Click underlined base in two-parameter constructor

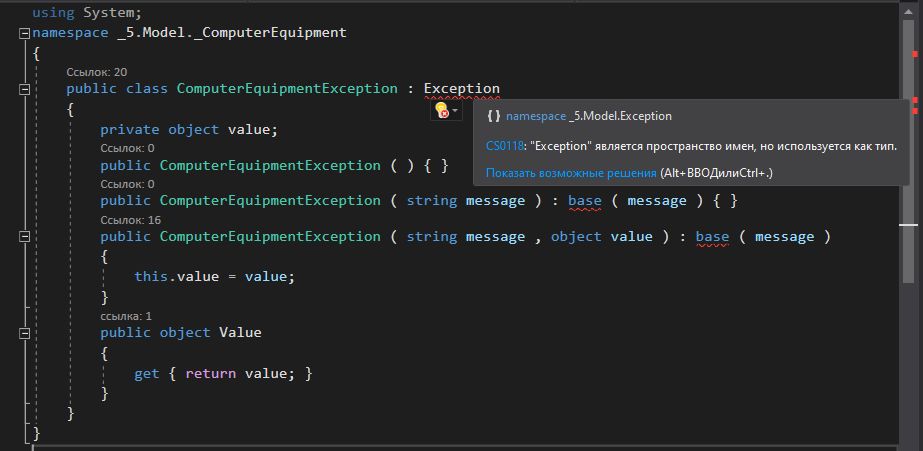coord(712,237)
